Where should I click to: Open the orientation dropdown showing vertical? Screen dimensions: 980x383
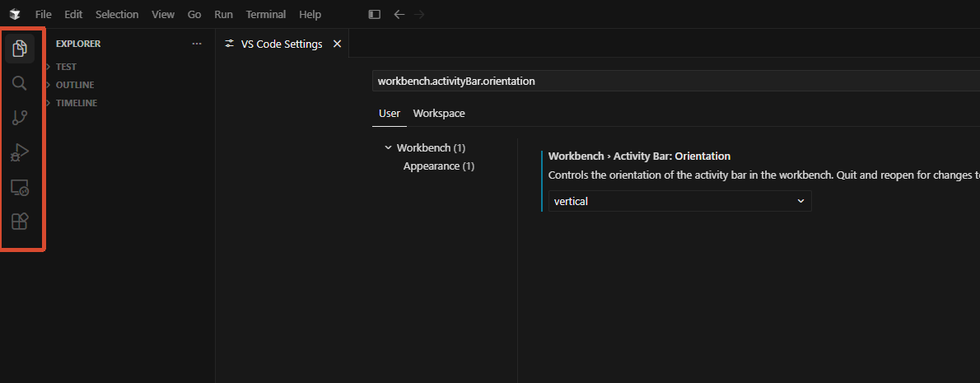pos(680,201)
